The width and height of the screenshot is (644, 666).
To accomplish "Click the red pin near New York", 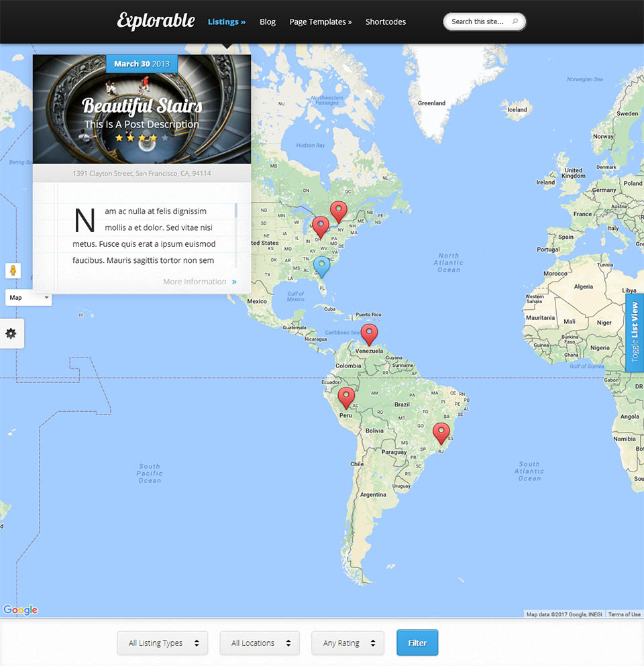I will [x=339, y=211].
